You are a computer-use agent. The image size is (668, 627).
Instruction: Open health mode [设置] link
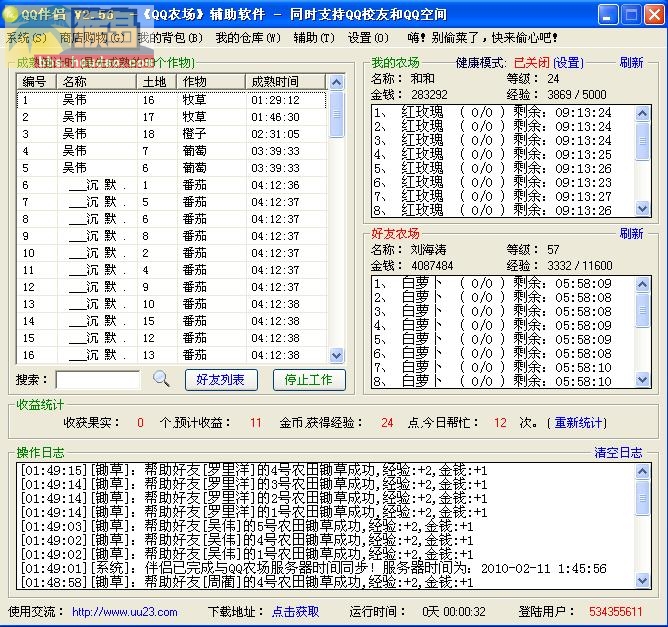[x=568, y=63]
